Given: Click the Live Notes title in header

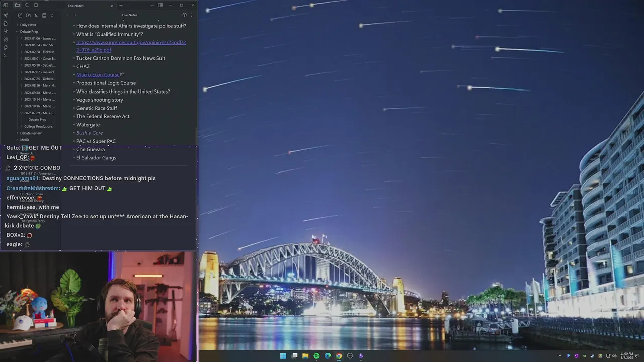Looking at the screenshot, I should pyautogui.click(x=129, y=15).
